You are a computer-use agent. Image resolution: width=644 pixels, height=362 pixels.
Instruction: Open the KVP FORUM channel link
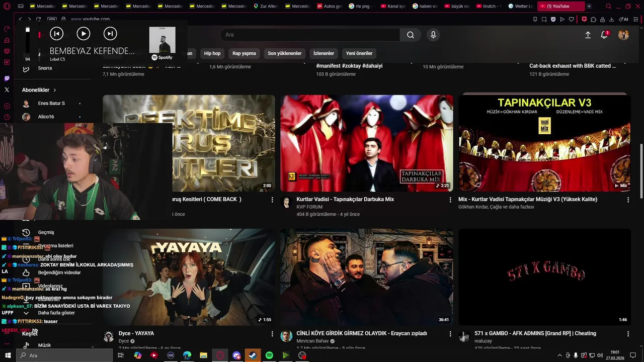click(309, 207)
